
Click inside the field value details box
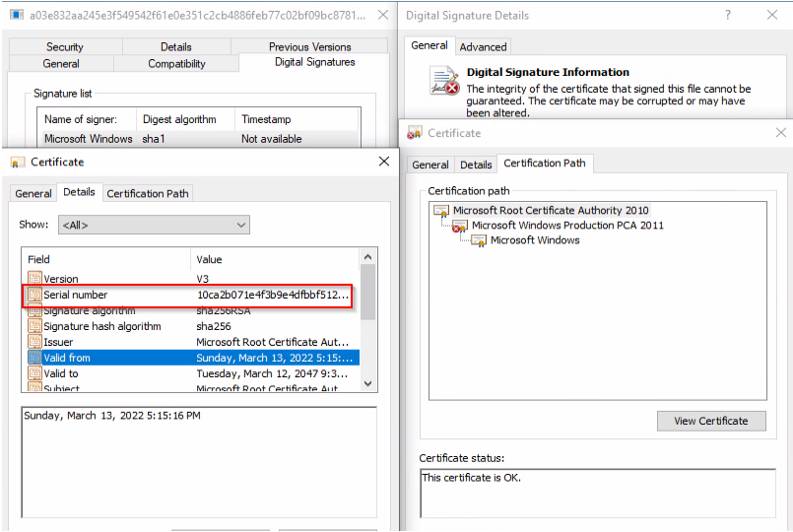tap(199, 462)
